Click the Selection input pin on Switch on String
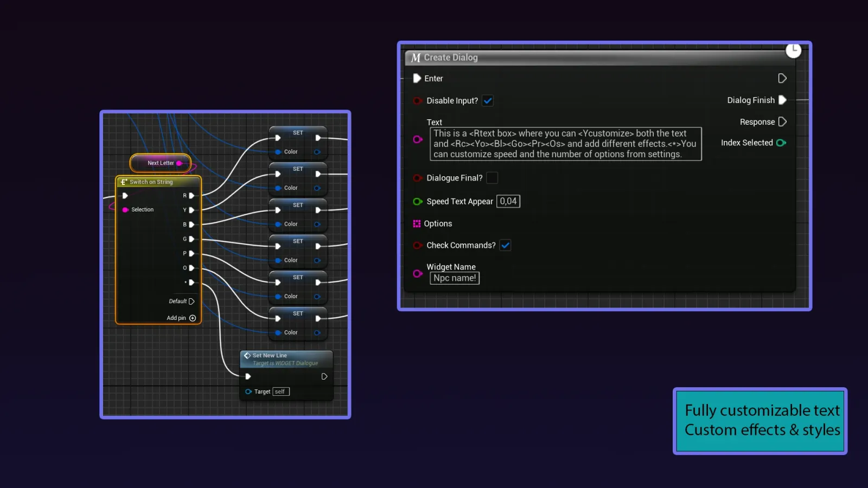The image size is (868, 488). click(x=126, y=209)
